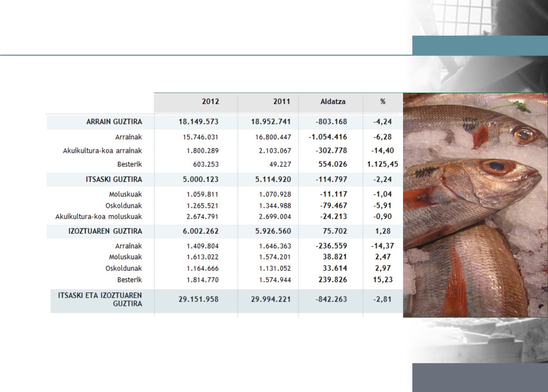Viewport: 548px width, 392px height.
Task: Select value 16.800.447
Action: coord(273,137)
